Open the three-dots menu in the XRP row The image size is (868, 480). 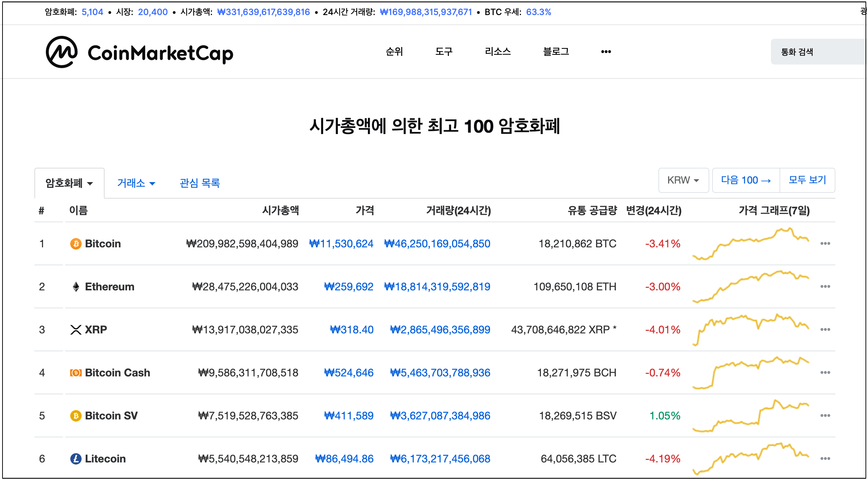[x=825, y=330]
